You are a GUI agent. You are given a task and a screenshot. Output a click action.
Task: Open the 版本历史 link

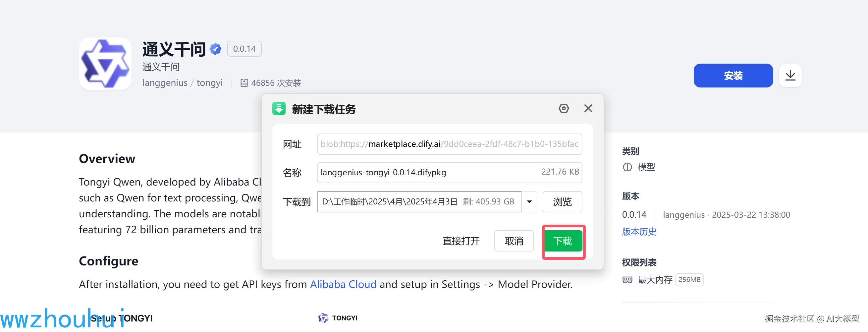coord(639,232)
